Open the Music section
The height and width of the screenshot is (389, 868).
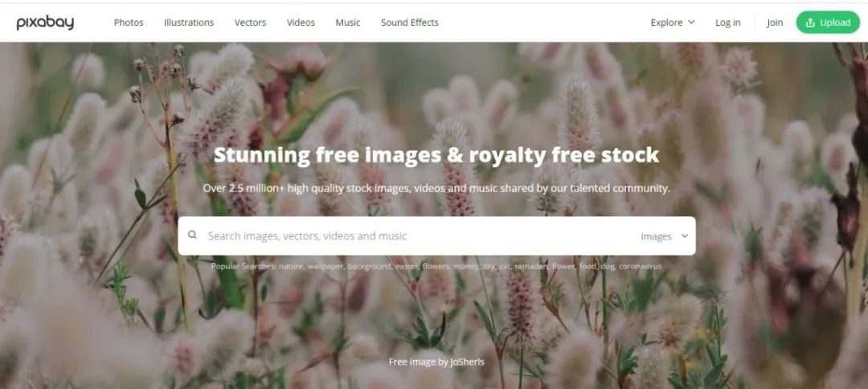(348, 23)
